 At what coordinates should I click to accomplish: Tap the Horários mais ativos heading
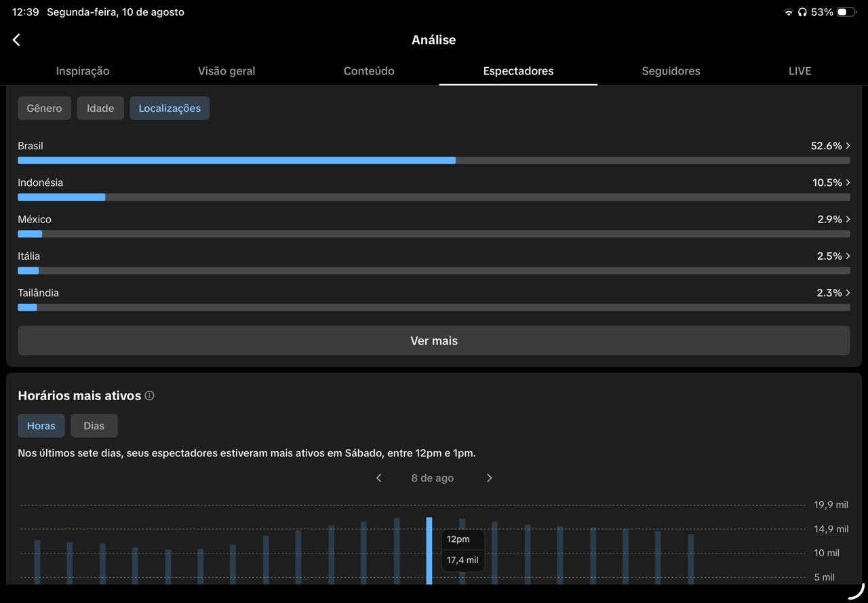(79, 395)
